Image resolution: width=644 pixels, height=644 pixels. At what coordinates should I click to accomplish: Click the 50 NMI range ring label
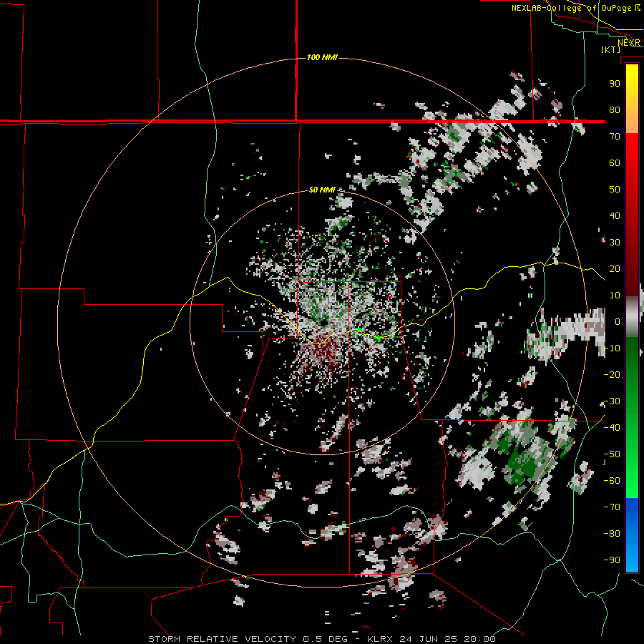pos(322,190)
